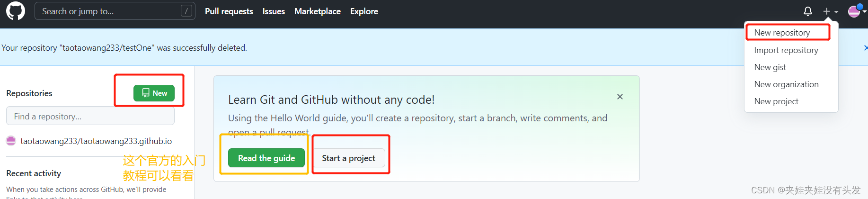The height and width of the screenshot is (199, 868).
Task: Click the avatar beside the taotaowang233 repository
Action: pos(11,141)
